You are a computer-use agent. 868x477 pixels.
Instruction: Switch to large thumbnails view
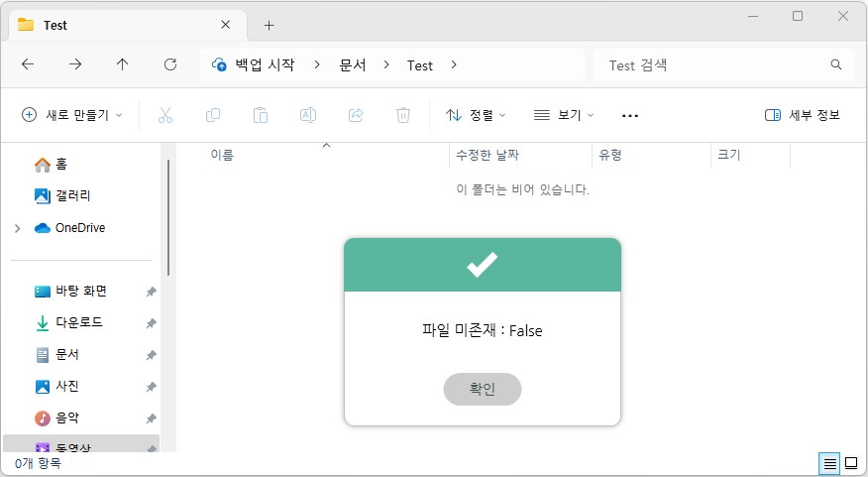851,463
